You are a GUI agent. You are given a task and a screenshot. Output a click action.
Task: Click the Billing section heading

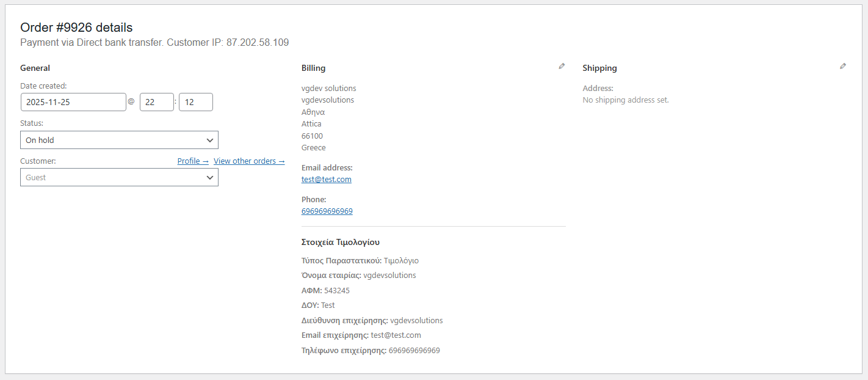[313, 68]
